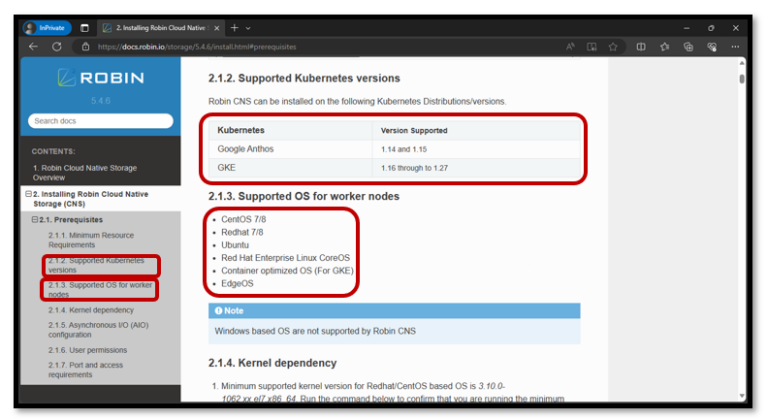Open Browser essentials heart icon
This screenshot has height=419, width=768.
712,47
